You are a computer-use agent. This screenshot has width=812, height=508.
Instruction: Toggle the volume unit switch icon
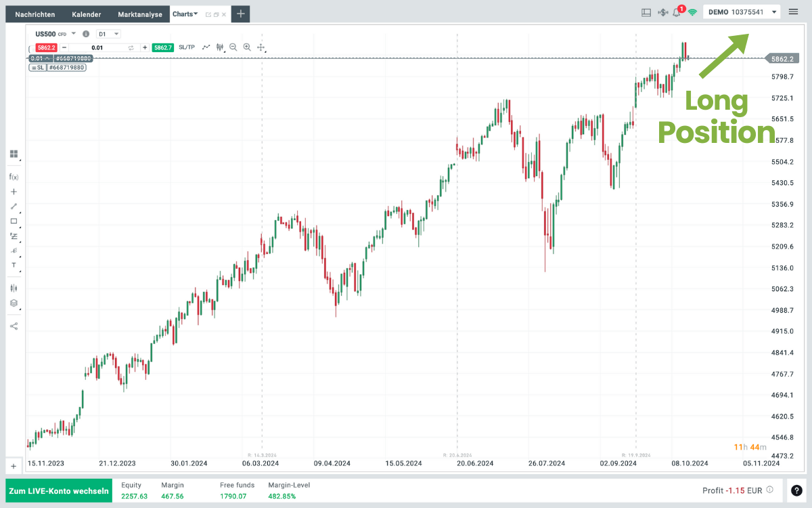pyautogui.click(x=131, y=47)
